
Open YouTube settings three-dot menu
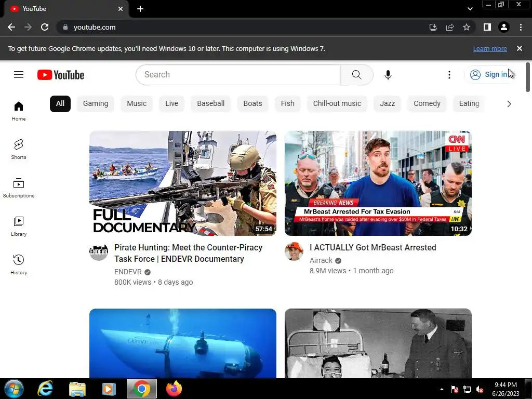coord(449,75)
